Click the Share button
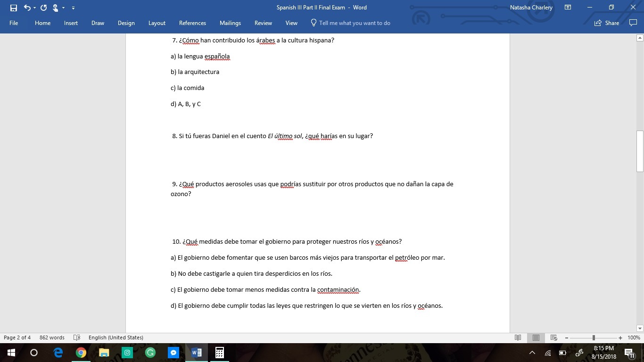The image size is (644, 362). coord(607,23)
